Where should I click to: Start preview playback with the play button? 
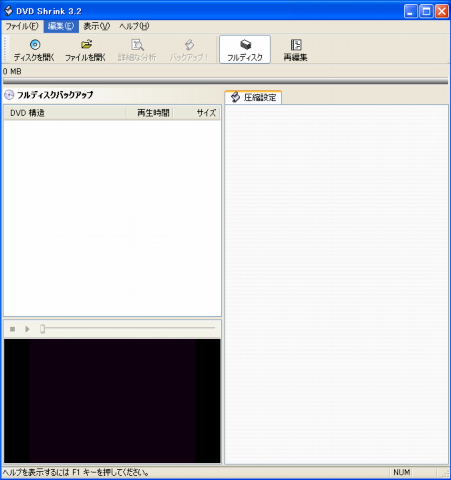click(x=27, y=329)
